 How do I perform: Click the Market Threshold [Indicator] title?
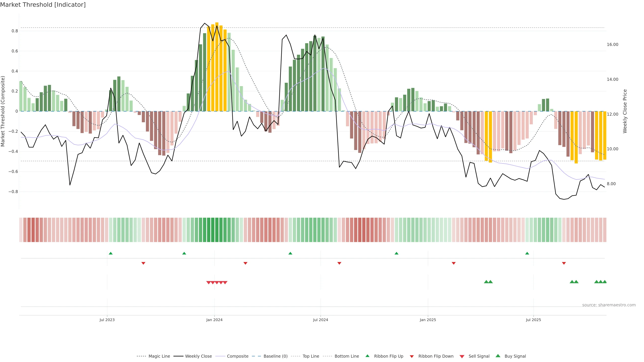coord(43,5)
